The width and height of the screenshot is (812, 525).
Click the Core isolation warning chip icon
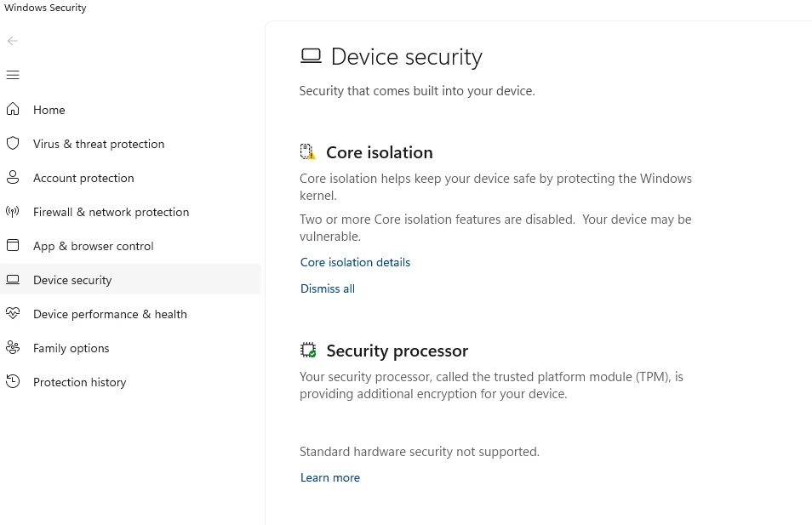point(307,152)
